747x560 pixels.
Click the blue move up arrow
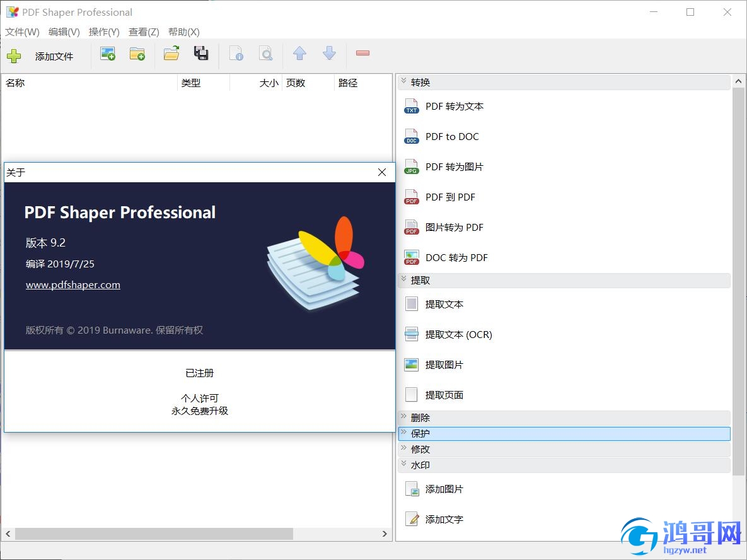point(299,54)
